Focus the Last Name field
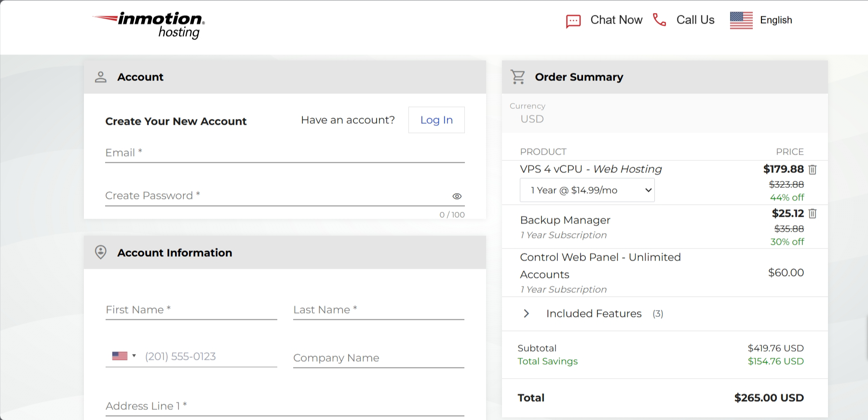 pos(379,310)
